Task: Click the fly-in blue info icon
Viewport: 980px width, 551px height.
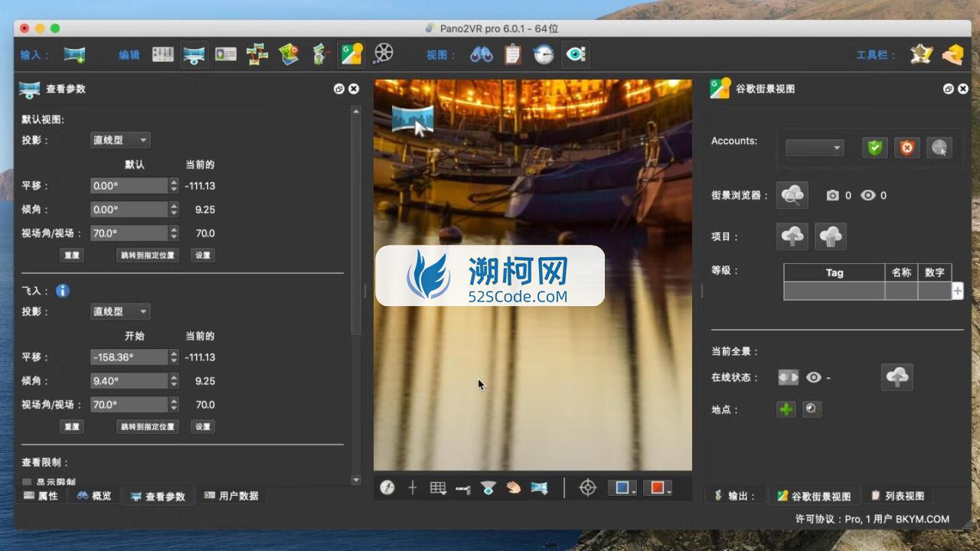Action: coord(63,291)
